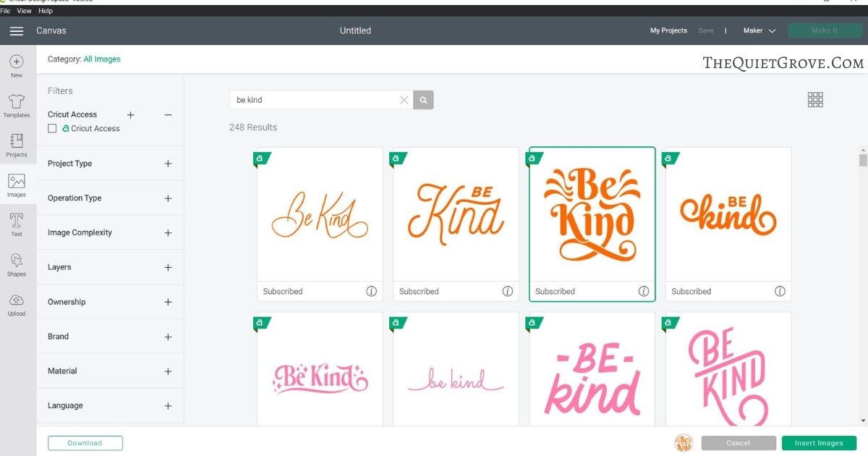The height and width of the screenshot is (456, 868).
Task: Enable the Cricut Access checkbox
Action: [x=52, y=128]
